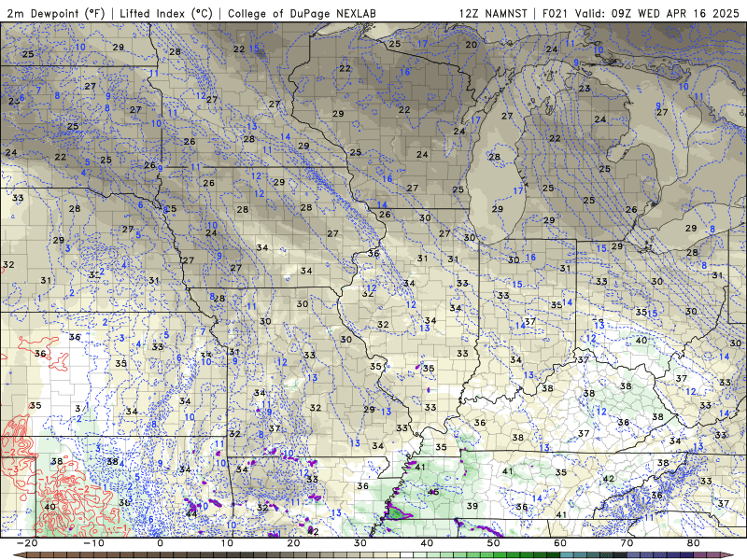Click the 30 label on the color scale

360,543
